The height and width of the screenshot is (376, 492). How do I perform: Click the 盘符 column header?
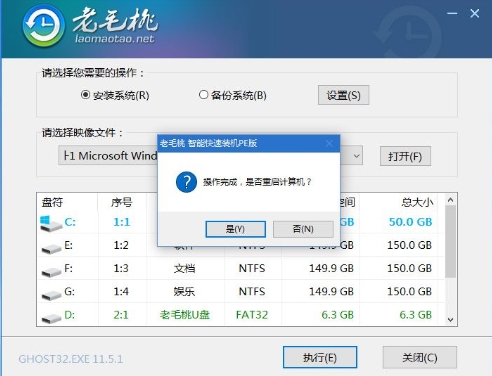pos(52,202)
